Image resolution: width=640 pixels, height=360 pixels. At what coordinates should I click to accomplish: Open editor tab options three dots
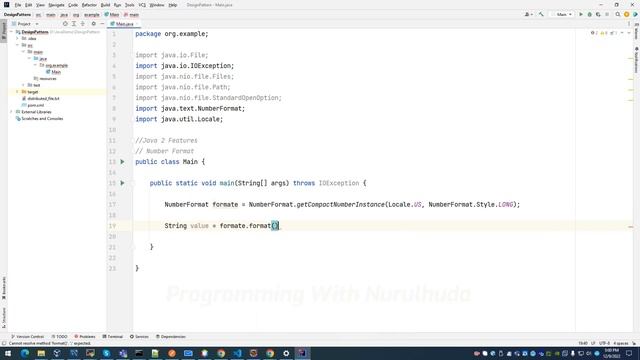[x=629, y=24]
